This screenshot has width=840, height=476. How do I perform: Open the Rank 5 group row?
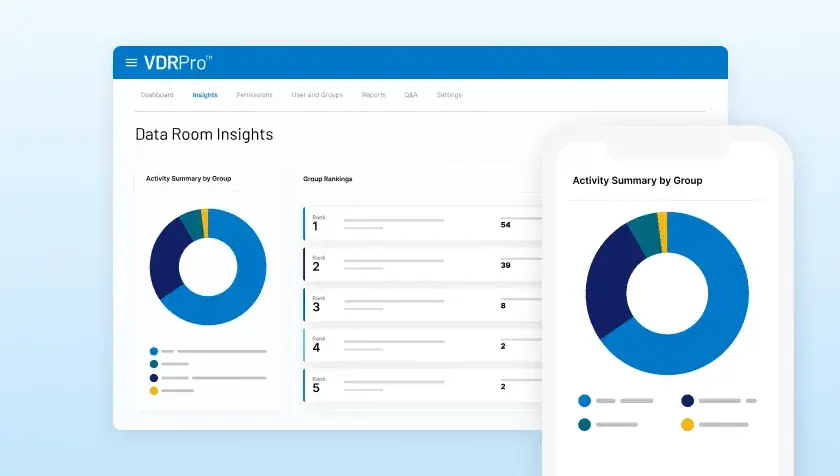(x=420, y=385)
